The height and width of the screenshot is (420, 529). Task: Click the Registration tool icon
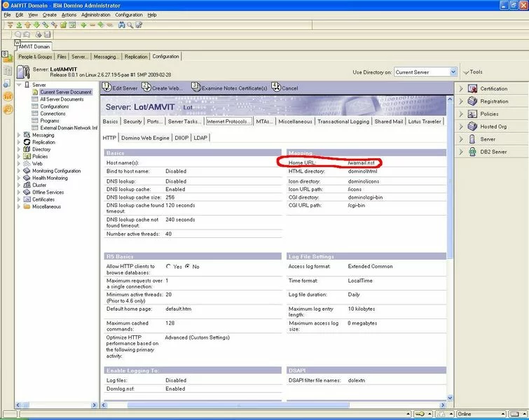point(472,101)
